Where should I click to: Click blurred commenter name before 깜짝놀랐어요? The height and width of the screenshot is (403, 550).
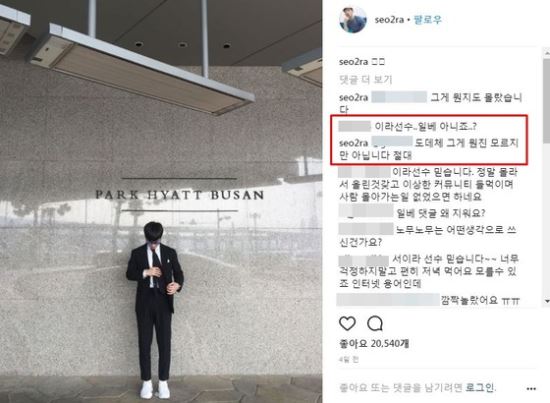(388, 300)
